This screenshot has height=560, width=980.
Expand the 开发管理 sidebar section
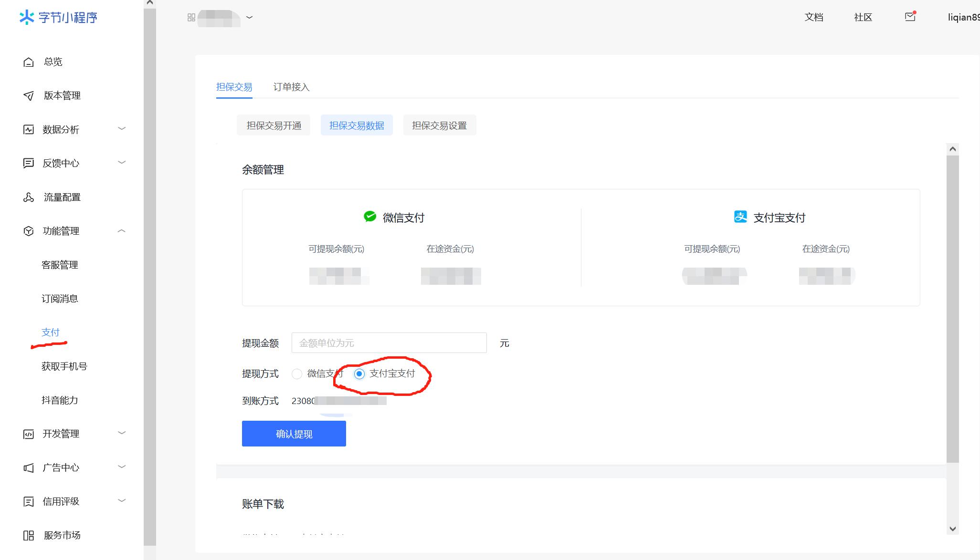click(x=122, y=433)
